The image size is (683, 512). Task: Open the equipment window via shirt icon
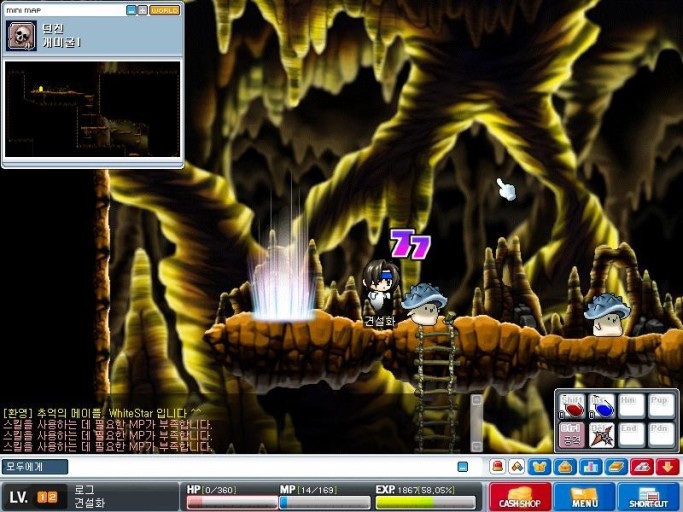540,467
